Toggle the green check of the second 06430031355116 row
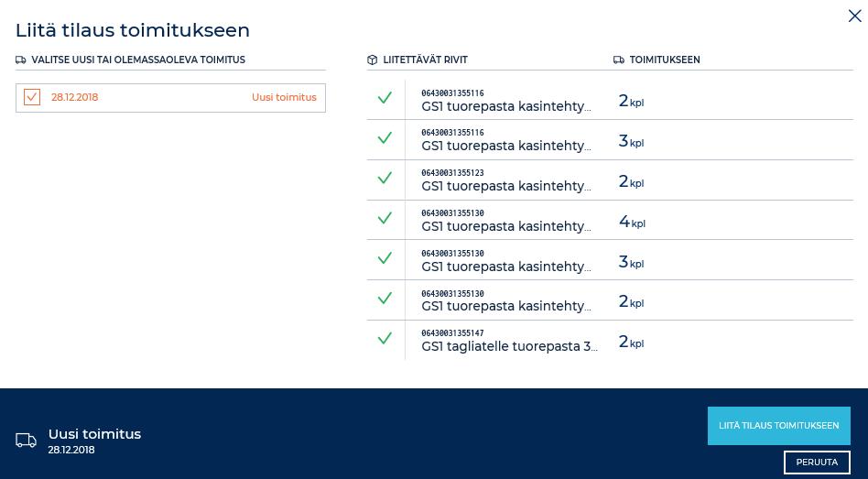Viewport: 868px width, 479px height. [x=385, y=138]
